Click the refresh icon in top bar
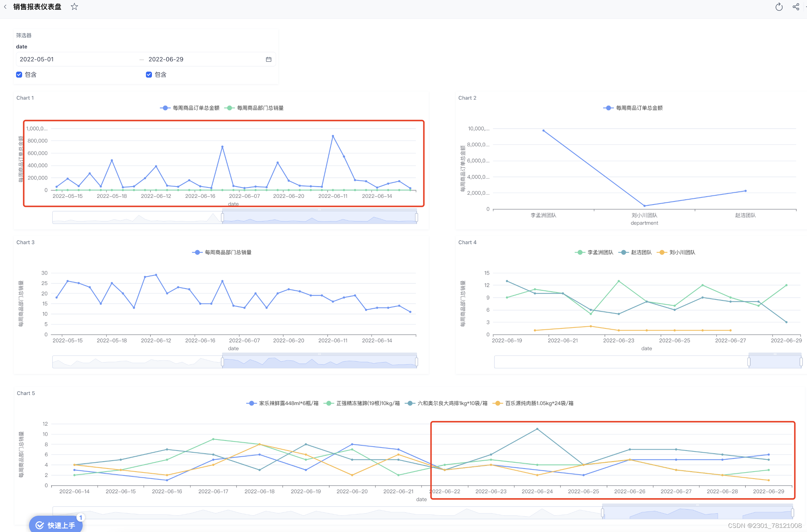 tap(779, 7)
